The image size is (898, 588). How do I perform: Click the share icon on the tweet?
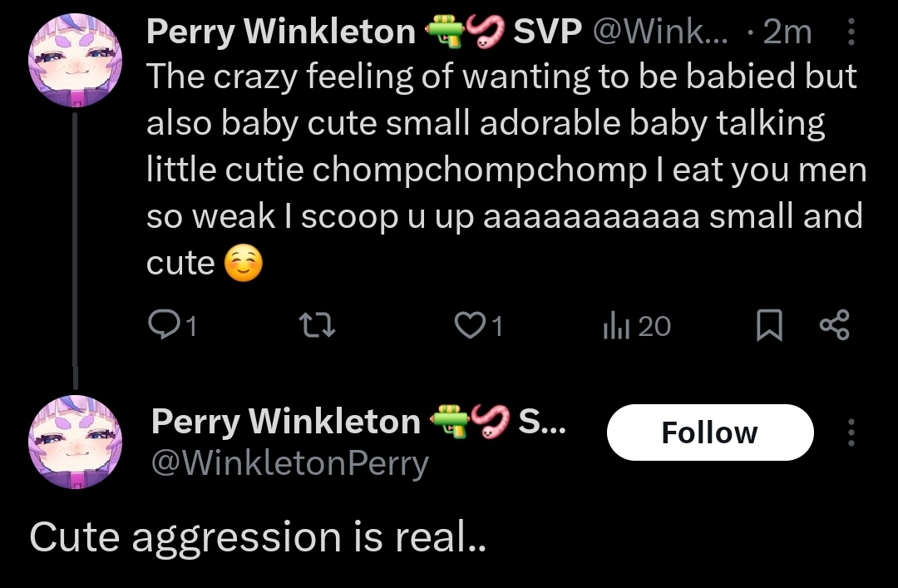click(x=835, y=326)
